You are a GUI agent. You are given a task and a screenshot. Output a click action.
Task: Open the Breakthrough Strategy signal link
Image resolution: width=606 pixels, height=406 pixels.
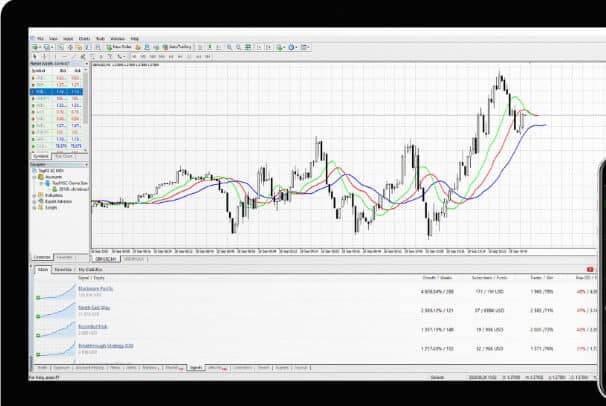106,346
